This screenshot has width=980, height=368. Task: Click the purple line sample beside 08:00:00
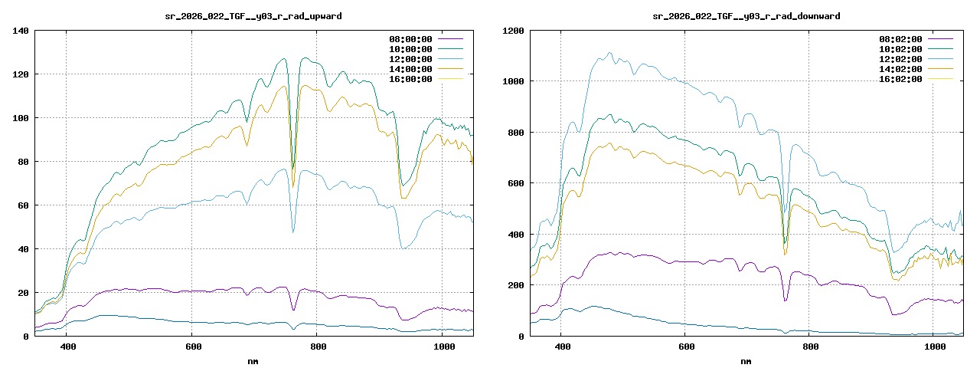point(451,39)
